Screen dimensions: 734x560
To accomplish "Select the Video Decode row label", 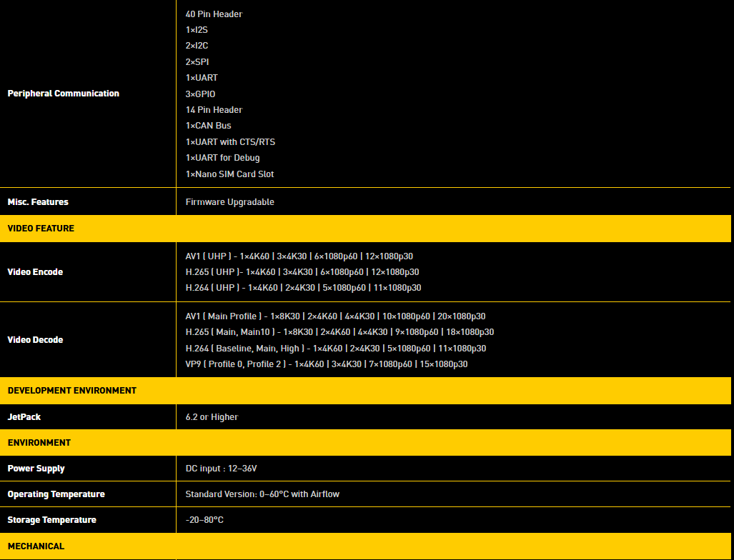I will pyautogui.click(x=35, y=340).
